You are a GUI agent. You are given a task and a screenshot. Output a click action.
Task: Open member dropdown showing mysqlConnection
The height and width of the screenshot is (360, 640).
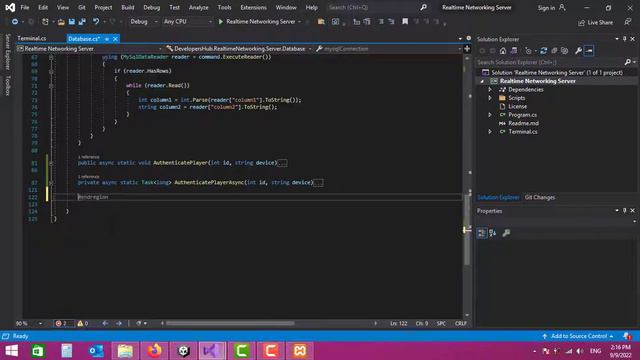tap(389, 49)
